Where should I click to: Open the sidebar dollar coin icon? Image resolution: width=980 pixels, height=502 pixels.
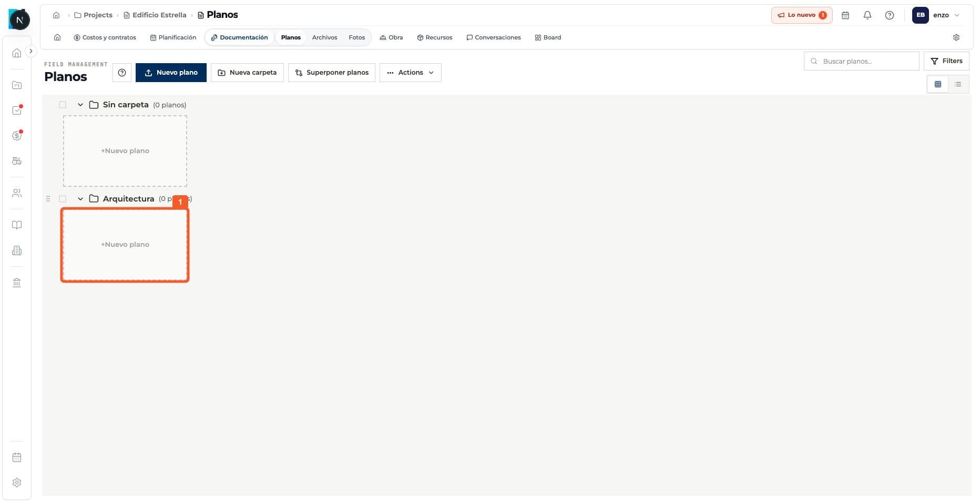tap(17, 136)
